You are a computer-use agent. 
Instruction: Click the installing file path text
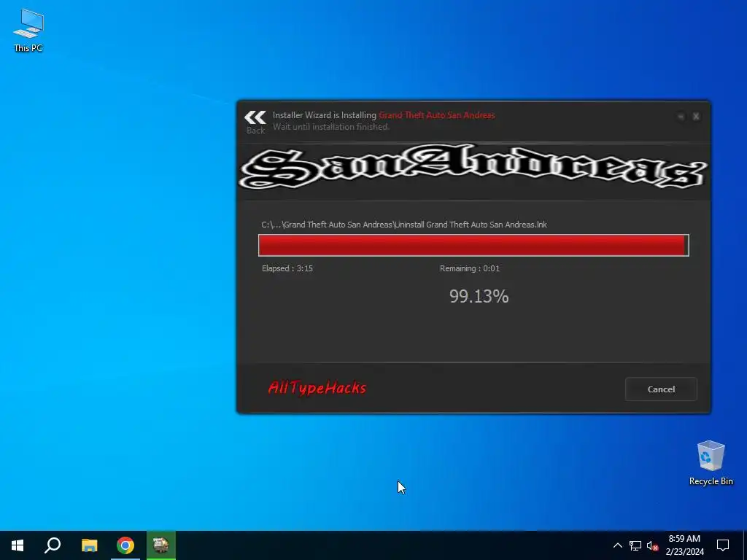[x=404, y=225]
